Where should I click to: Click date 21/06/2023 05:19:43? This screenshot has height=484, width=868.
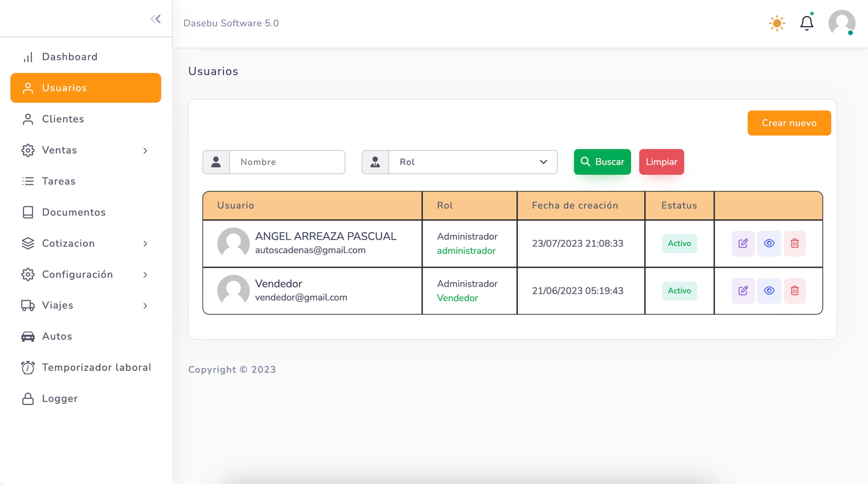[x=577, y=291]
